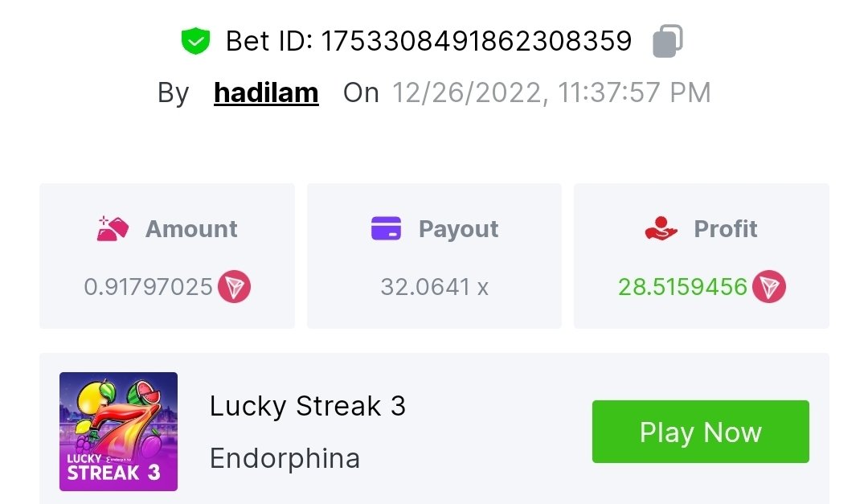Click the green 28.5159456 profit value
The image size is (868, 504).
click(682, 287)
